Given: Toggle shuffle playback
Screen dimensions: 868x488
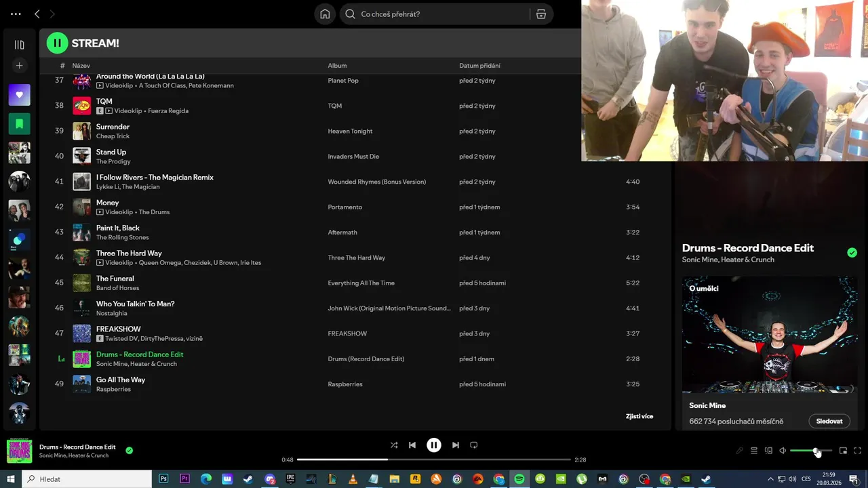Looking at the screenshot, I should (394, 445).
